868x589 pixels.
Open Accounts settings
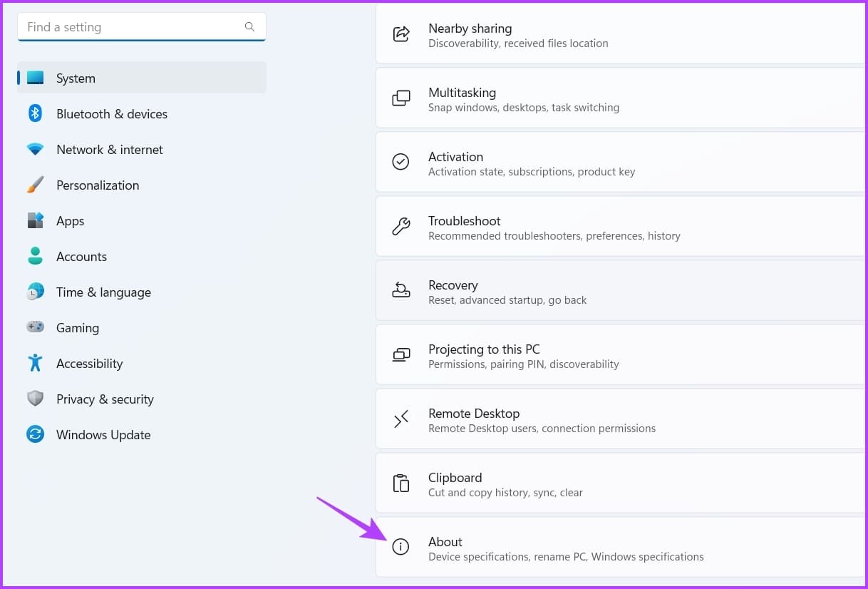pyautogui.click(x=142, y=256)
